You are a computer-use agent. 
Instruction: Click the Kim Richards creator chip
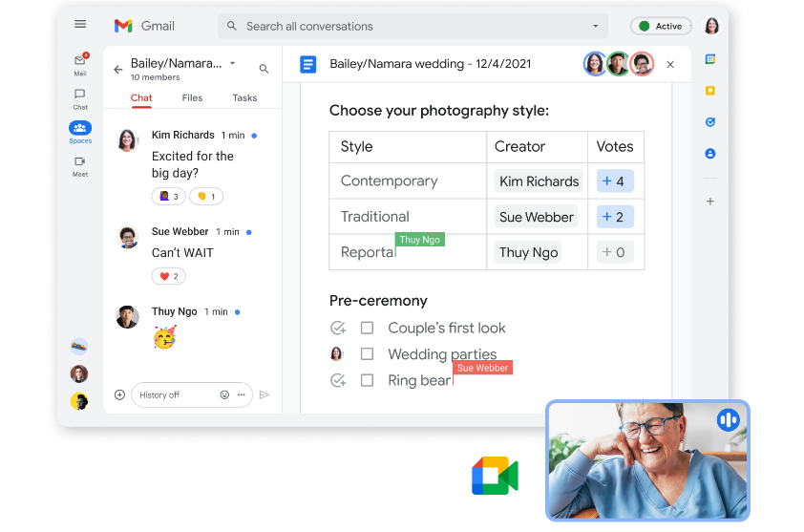[539, 181]
